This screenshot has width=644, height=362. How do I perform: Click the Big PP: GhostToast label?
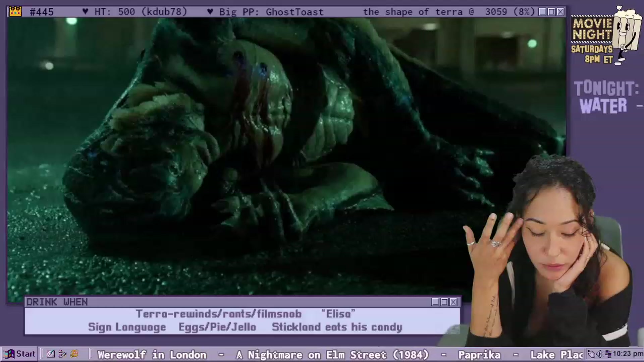tap(271, 12)
